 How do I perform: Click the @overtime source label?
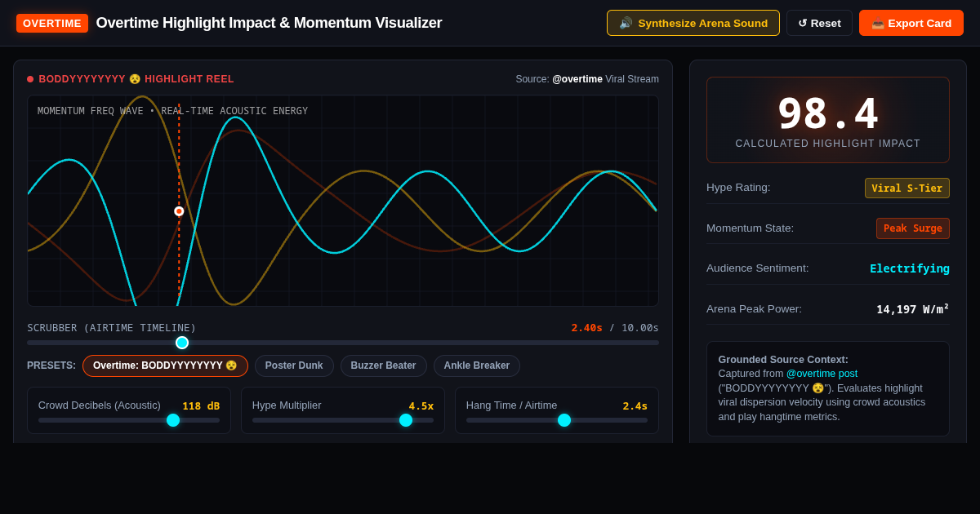click(x=577, y=79)
